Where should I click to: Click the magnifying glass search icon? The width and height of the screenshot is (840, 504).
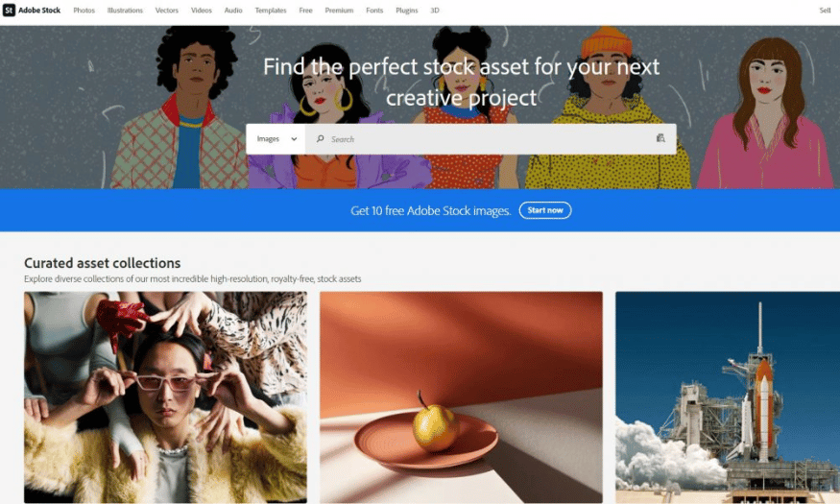point(320,139)
